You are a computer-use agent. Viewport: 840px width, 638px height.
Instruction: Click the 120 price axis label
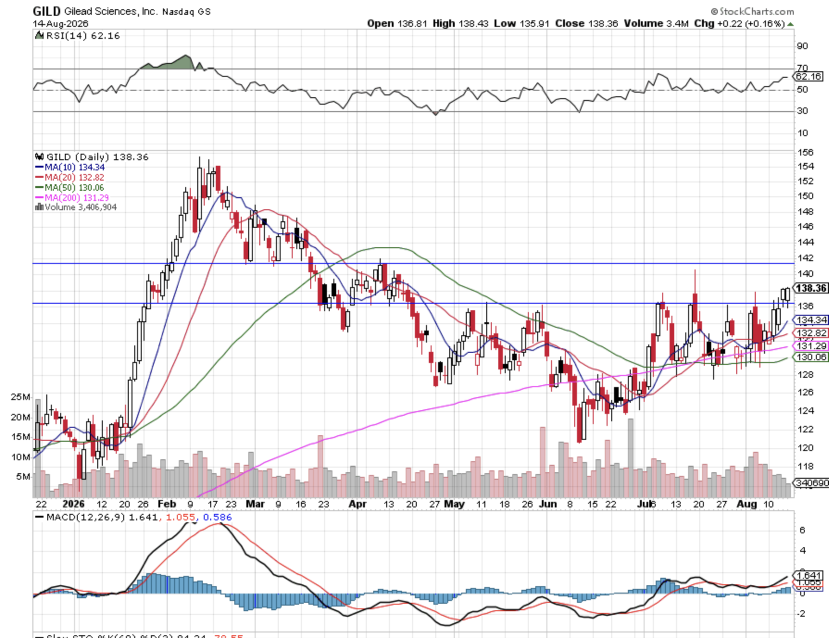pos(805,448)
